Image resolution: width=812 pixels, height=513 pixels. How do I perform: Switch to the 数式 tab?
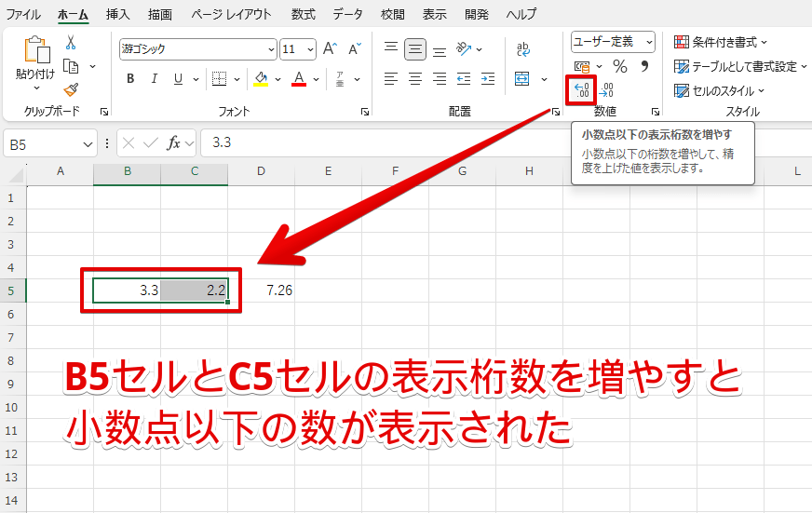pyautogui.click(x=303, y=14)
